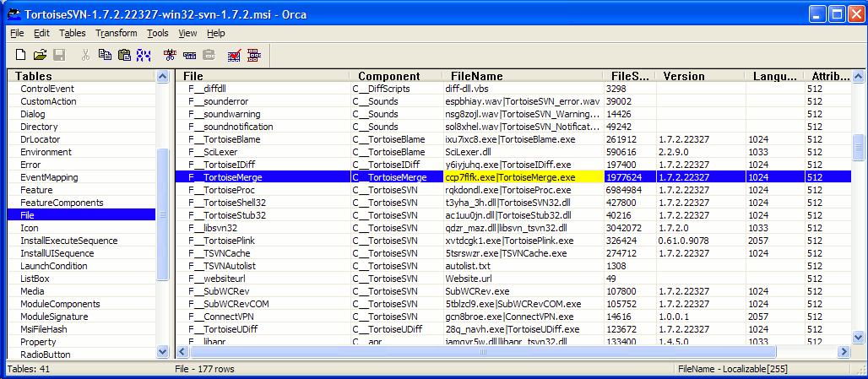
Task: Click the Paste clipboard toolbar icon
Action: pos(125,55)
